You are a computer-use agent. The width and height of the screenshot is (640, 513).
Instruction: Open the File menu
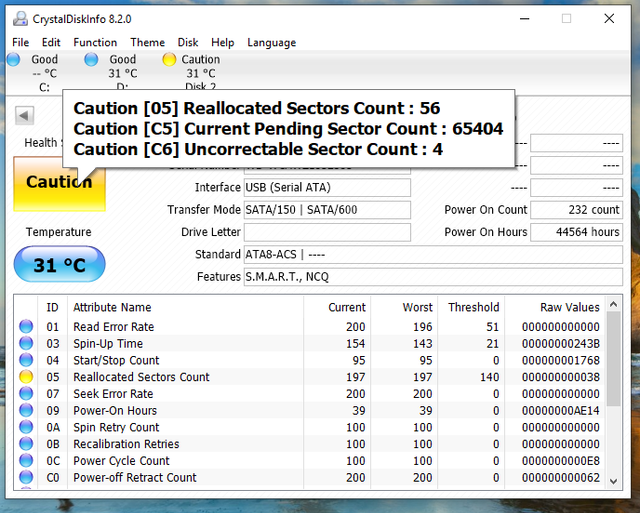click(x=20, y=42)
